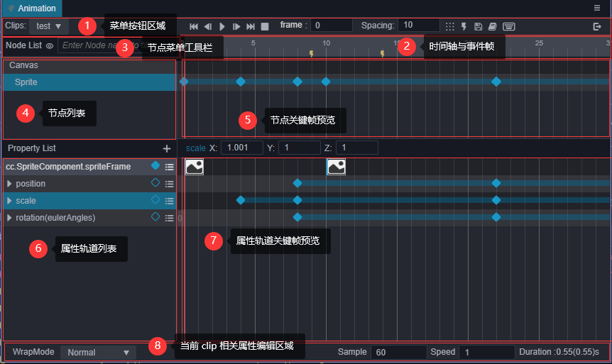This screenshot has height=364, width=612.
Task: Exit animation edit mode icon
Action: 597,26
